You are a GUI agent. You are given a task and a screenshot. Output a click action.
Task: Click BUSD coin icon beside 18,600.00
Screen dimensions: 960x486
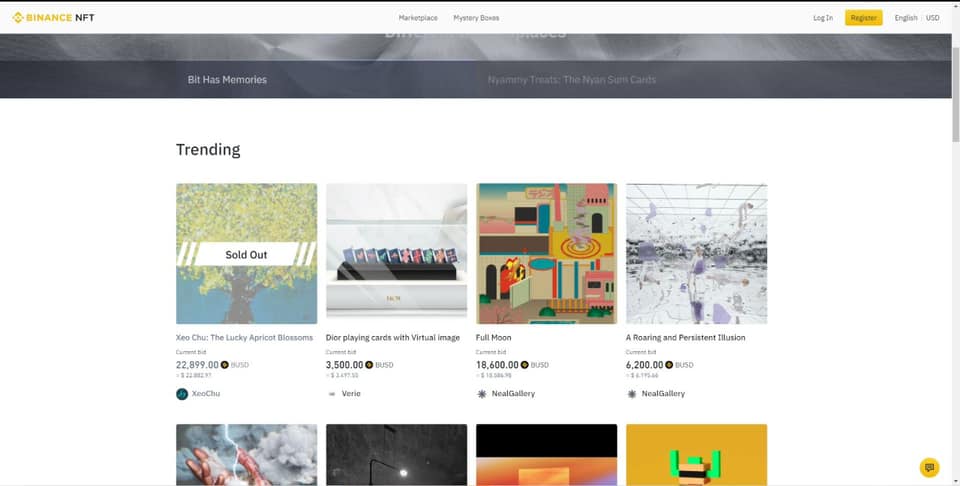pos(524,365)
